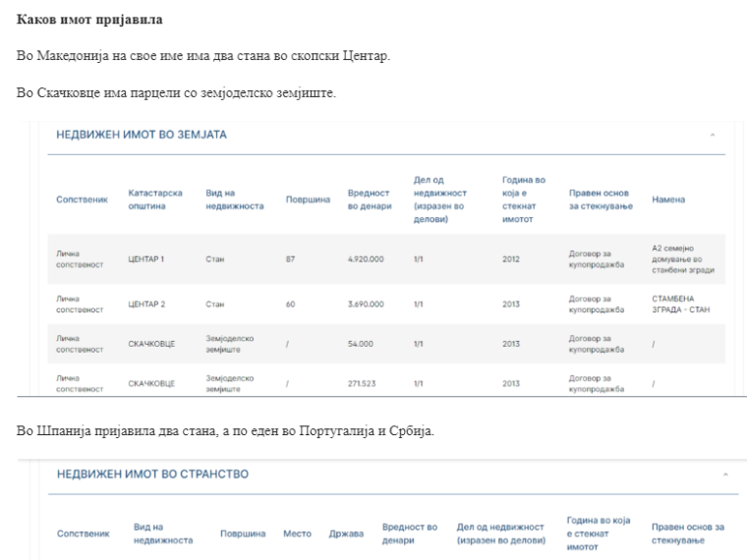747x560 pixels.
Task: Select the value 271.523
Action: coord(362,383)
